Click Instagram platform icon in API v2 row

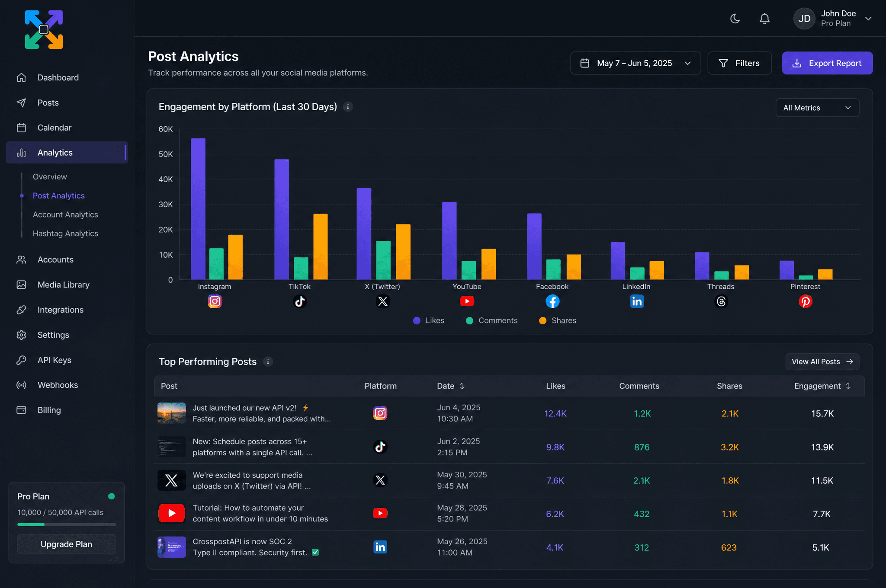(x=380, y=413)
